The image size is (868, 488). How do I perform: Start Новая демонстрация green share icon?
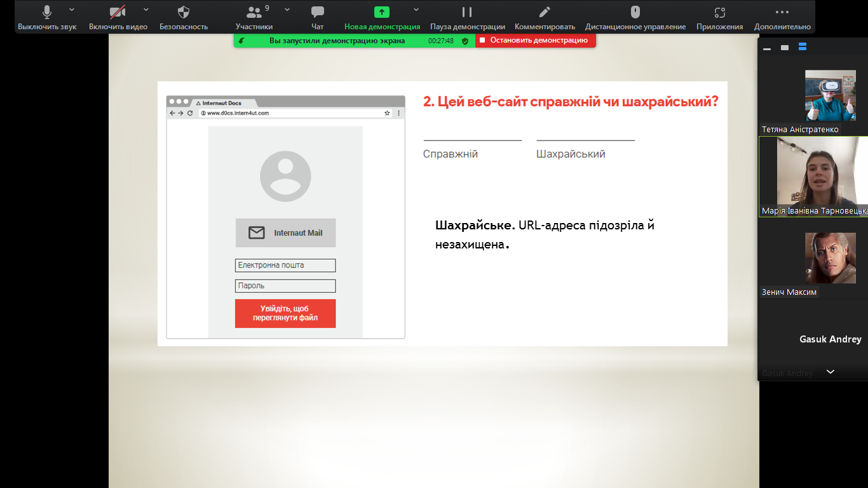coord(382,12)
